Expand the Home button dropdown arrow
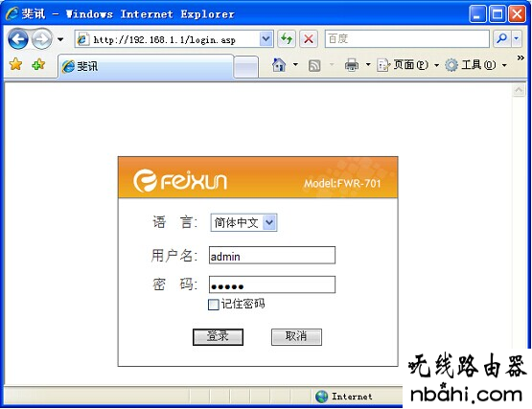This screenshot has height=409, width=532. (295, 64)
